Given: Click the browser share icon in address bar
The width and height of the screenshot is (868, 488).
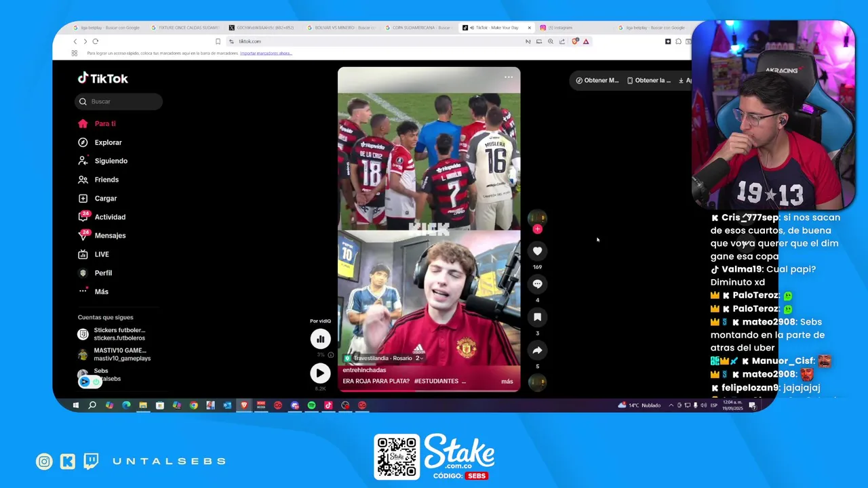Looking at the screenshot, I should 562,41.
